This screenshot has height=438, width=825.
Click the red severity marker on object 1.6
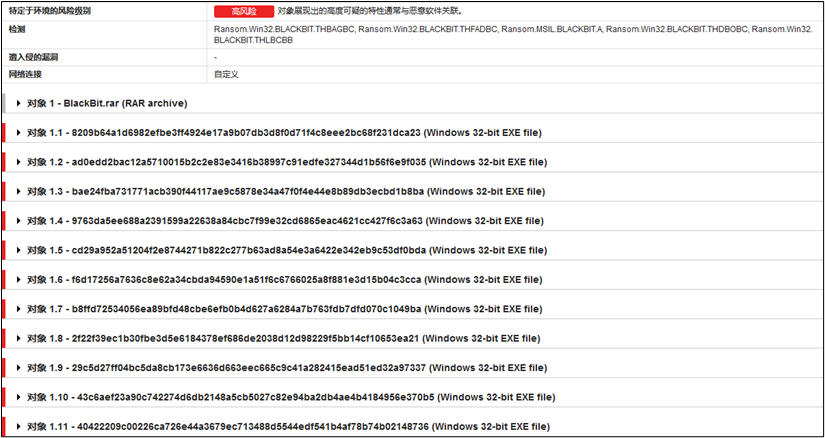coord(5,280)
